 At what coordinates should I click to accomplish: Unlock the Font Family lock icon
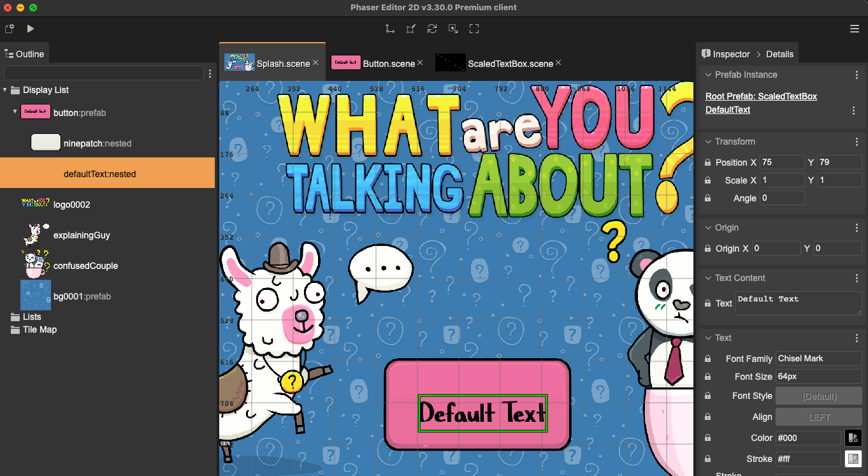click(x=708, y=359)
